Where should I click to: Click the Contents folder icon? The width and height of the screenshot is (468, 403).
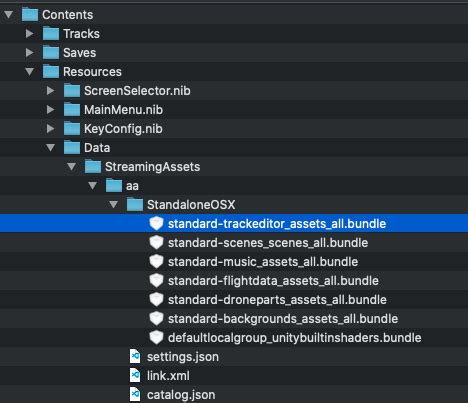coord(30,14)
